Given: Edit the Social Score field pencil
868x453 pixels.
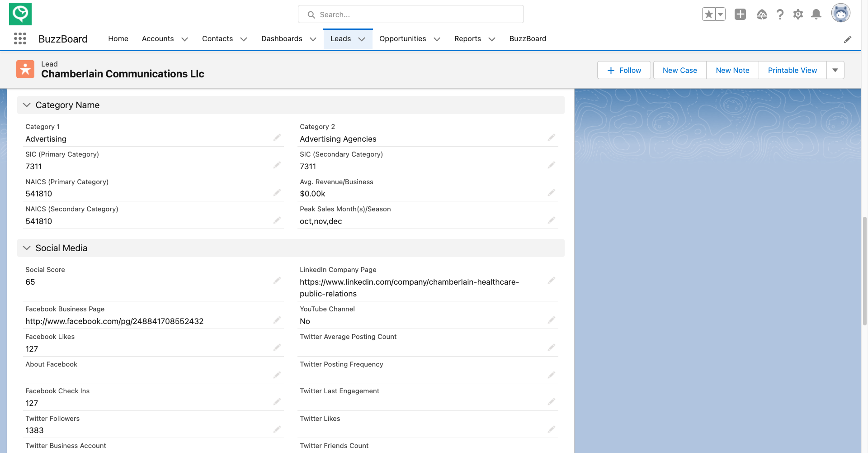Looking at the screenshot, I should click(x=277, y=281).
